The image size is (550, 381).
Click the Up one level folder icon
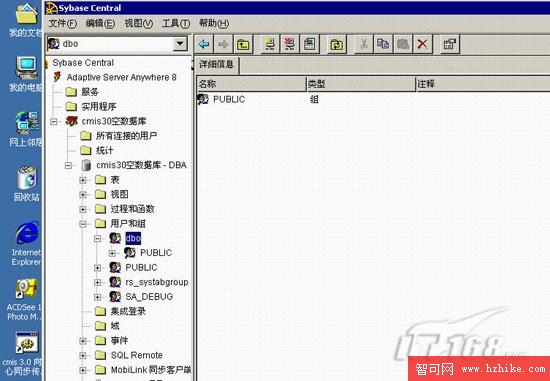[x=243, y=44]
